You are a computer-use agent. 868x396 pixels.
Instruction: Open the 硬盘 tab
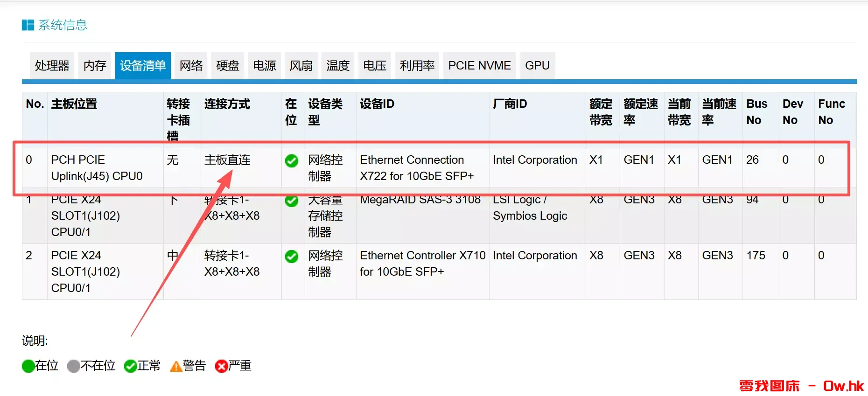228,66
